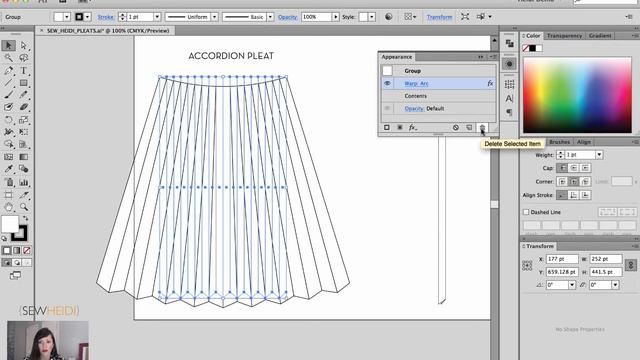Select the Pen tool
The image size is (640, 360).
point(9,71)
